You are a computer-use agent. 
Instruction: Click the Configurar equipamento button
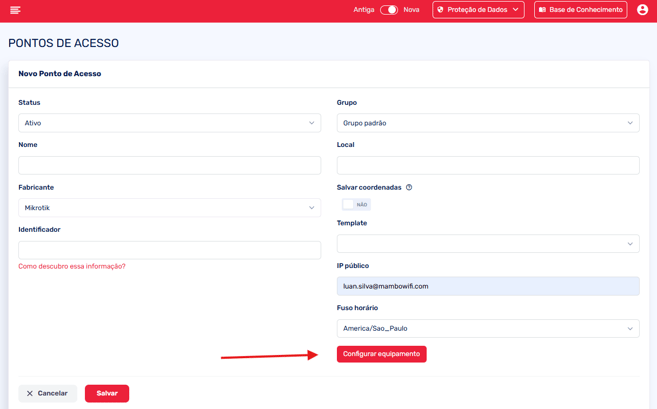tap(381, 354)
